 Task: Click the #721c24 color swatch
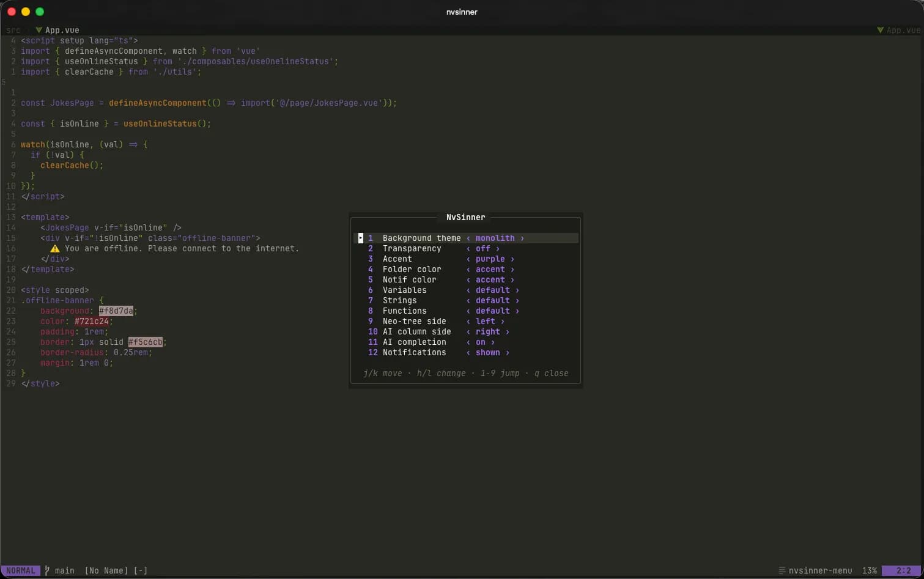click(92, 322)
